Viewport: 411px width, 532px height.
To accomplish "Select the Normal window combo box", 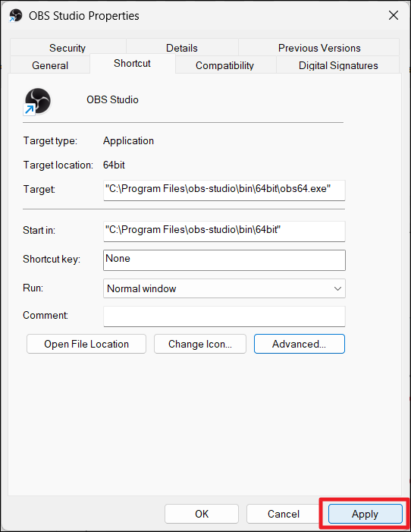I will click(224, 288).
